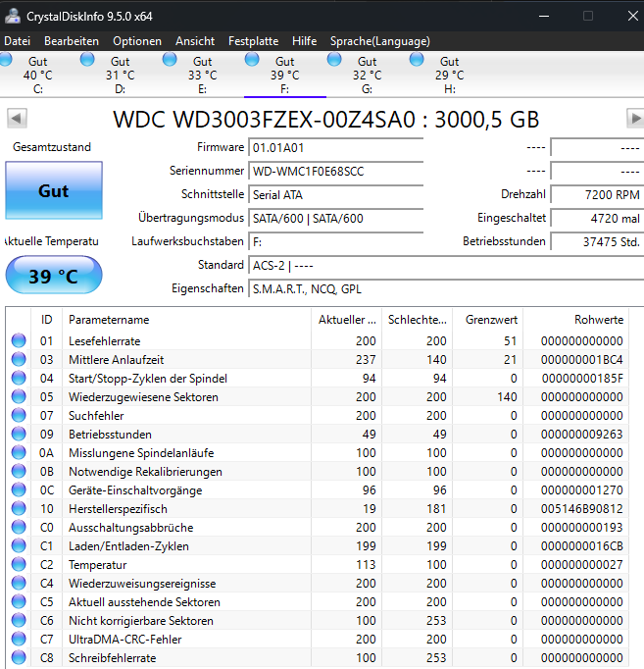Click the Aktueller column header
This screenshot has width=644, height=669.
[x=347, y=320]
